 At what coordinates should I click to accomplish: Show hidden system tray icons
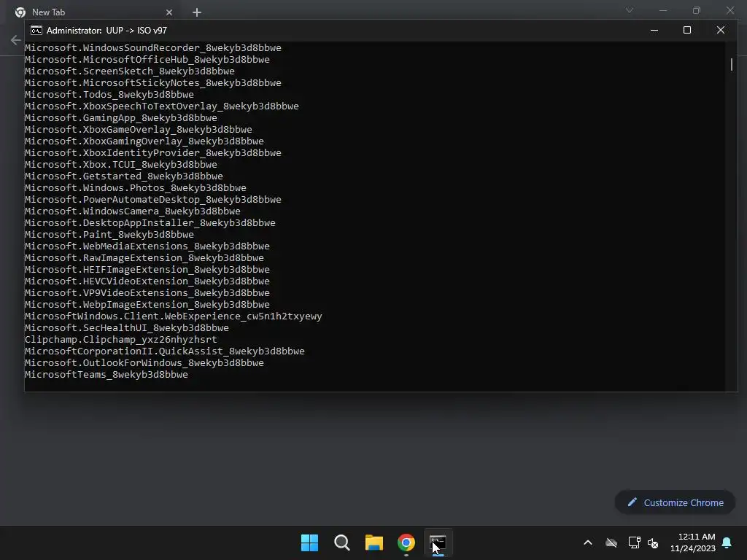(588, 542)
